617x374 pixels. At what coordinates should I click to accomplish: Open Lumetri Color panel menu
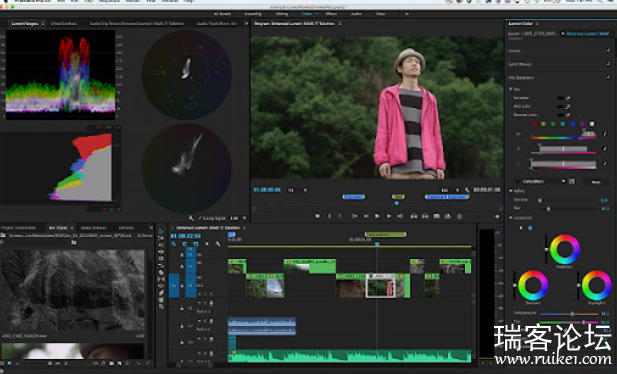tap(538, 24)
